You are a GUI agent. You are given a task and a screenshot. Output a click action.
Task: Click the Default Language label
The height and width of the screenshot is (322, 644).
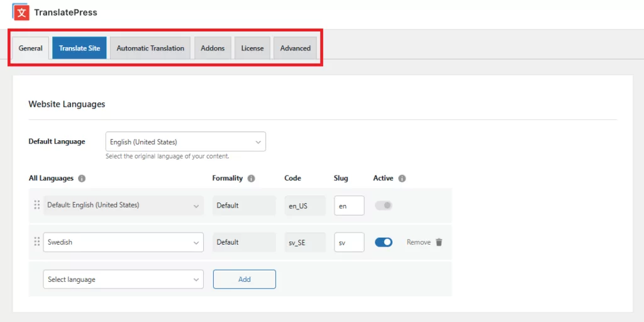(x=57, y=142)
